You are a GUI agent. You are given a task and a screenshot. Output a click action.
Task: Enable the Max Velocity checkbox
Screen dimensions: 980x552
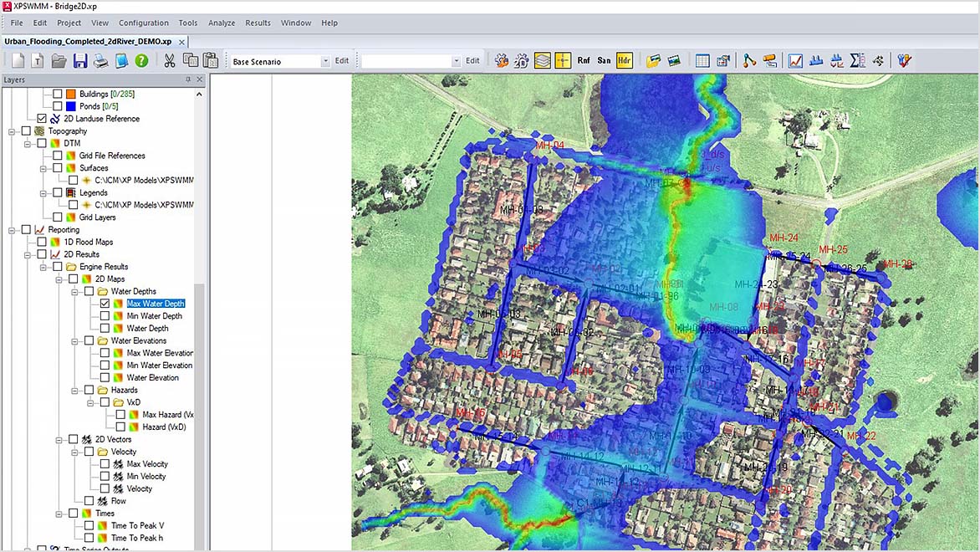[x=105, y=463]
